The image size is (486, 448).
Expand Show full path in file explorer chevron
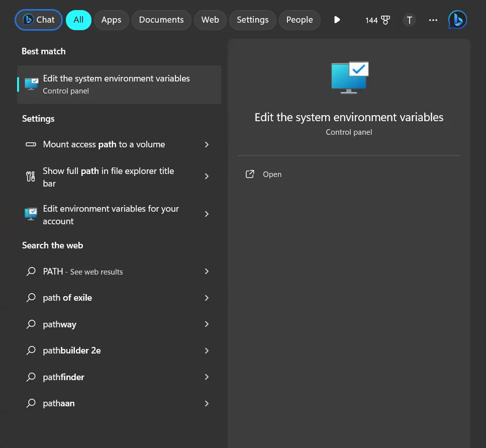(x=207, y=176)
